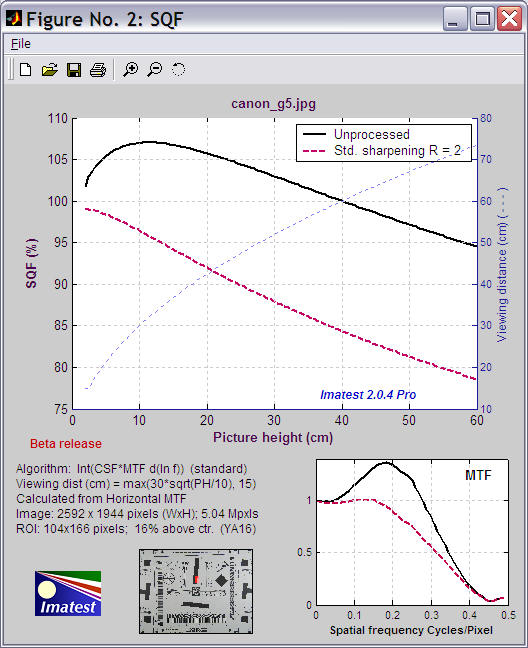Open the File menu
This screenshot has width=528, height=648.
point(21,44)
